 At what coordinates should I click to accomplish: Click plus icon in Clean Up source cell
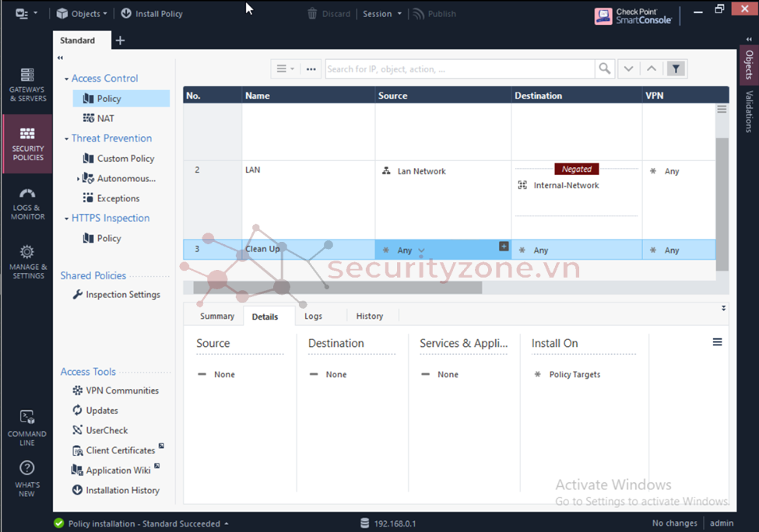[x=504, y=247]
